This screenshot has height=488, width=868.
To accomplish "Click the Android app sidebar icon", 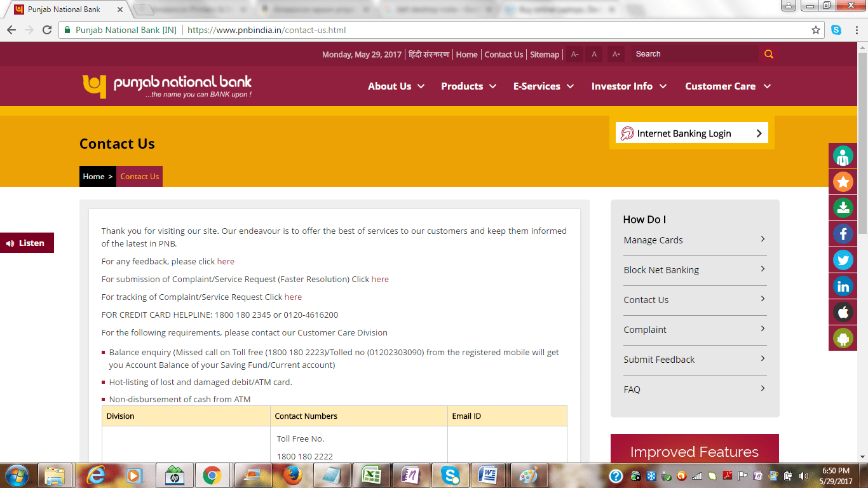I will click(x=843, y=338).
